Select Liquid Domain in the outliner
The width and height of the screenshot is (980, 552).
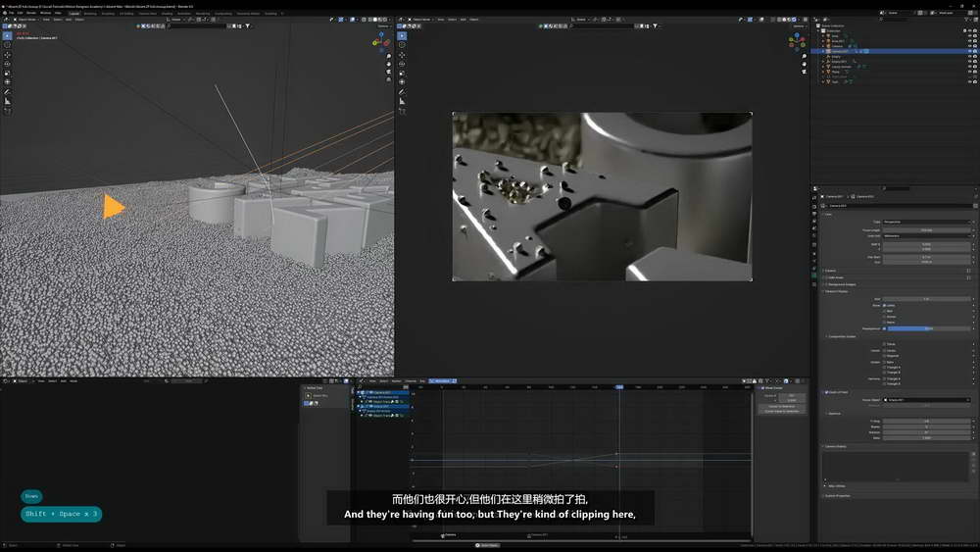pyautogui.click(x=841, y=67)
